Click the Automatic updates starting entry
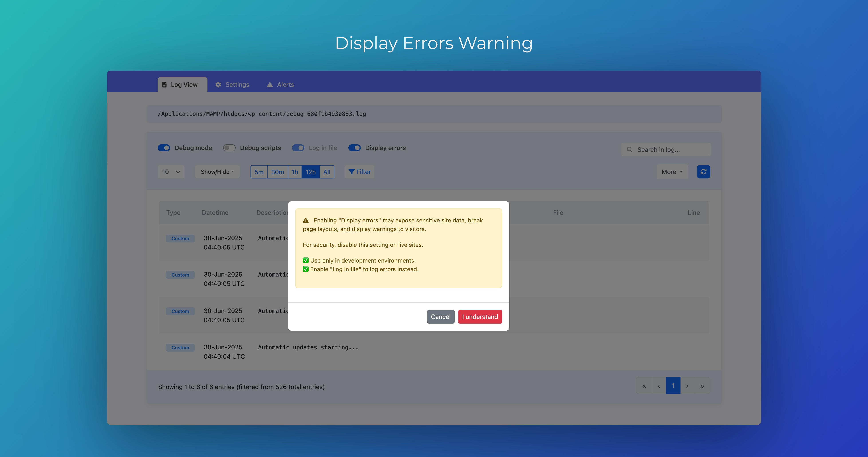 [308, 348]
